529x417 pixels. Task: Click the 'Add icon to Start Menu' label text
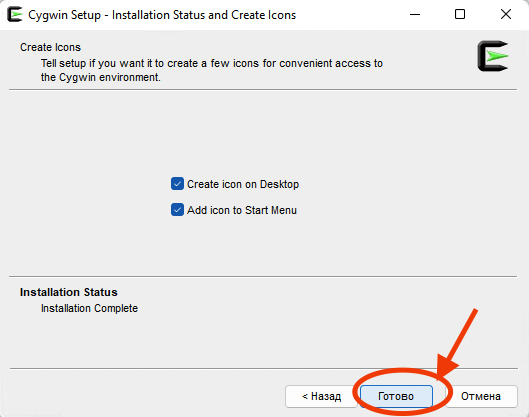(242, 210)
